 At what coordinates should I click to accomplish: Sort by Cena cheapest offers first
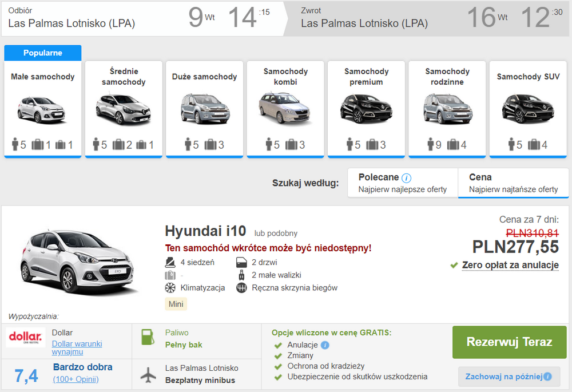(x=513, y=183)
